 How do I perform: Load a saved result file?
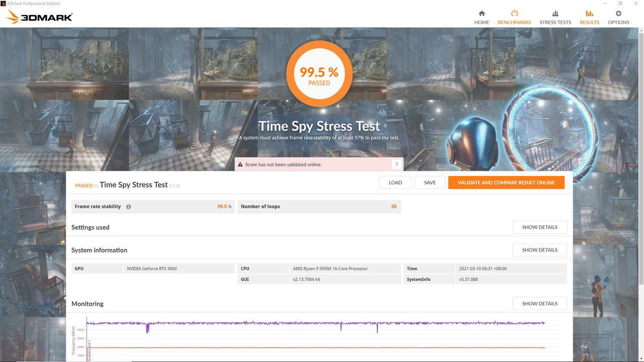tap(395, 183)
